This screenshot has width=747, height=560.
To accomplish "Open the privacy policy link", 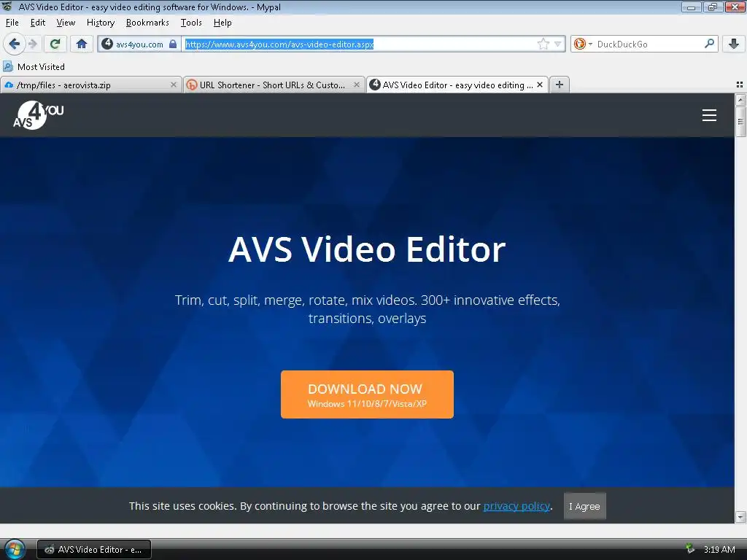I will [516, 506].
